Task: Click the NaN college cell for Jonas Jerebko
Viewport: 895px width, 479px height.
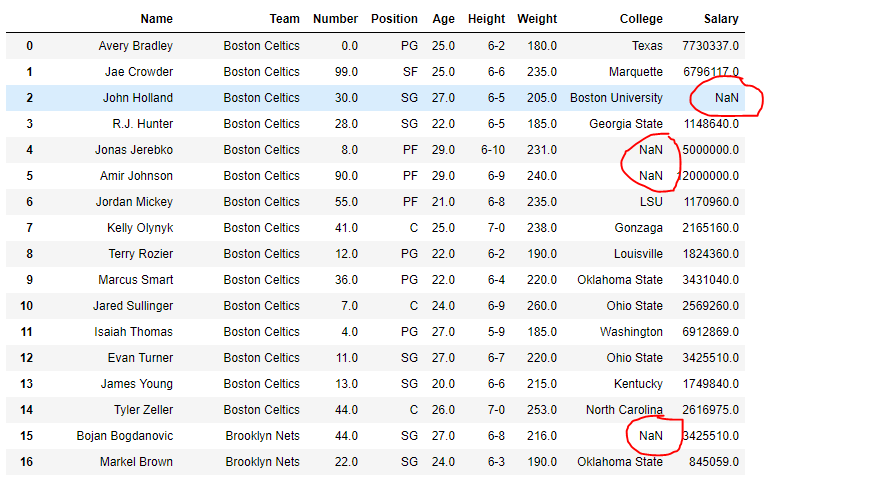Action: [650, 150]
